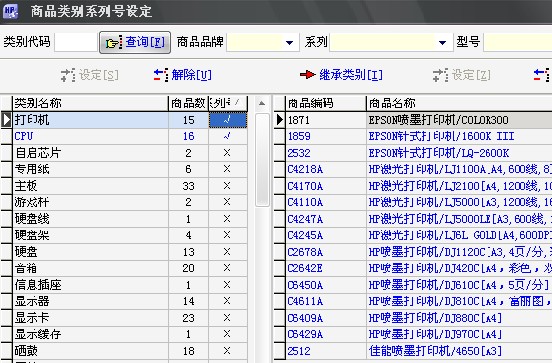Click the disabled 设定[S] button
552x363 pixels.
tap(89, 75)
